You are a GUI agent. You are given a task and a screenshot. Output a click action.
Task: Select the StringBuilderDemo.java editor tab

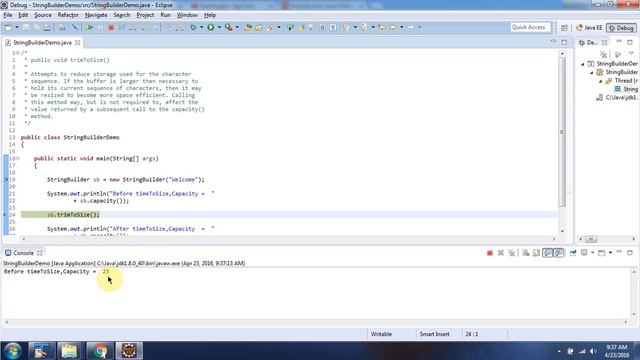(x=42, y=42)
